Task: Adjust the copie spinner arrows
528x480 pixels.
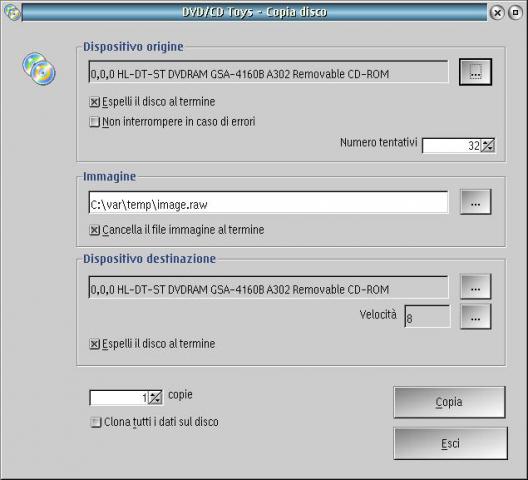Action: coord(155,398)
